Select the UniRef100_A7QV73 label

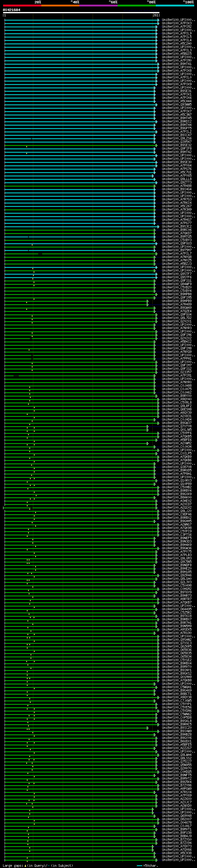click(177, 846)
